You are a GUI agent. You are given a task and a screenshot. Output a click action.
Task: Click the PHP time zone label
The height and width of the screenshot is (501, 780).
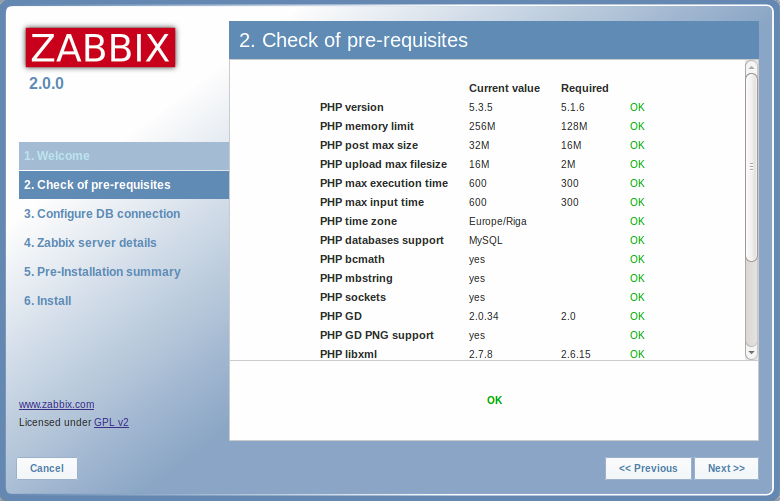coord(358,221)
